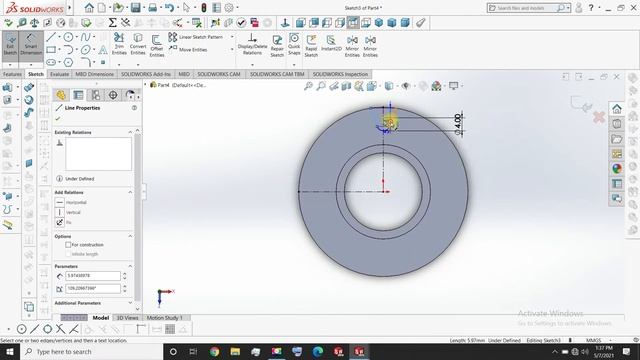Screen dimensions: 640x360
Task: Choose the Spline sketch tool
Action: point(85,37)
